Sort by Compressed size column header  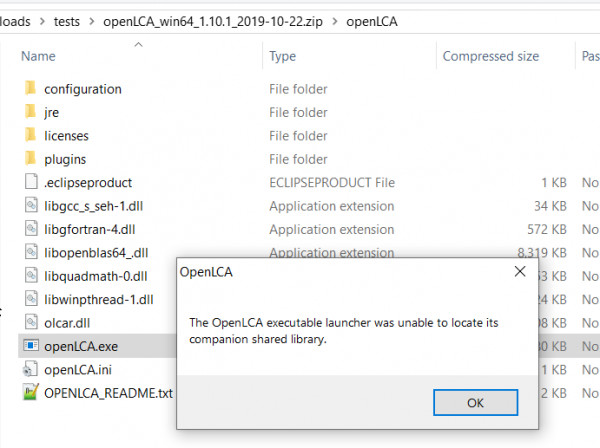(x=491, y=56)
